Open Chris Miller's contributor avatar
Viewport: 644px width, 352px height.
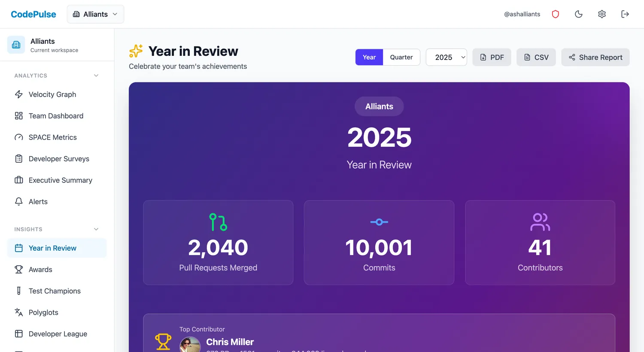(190, 345)
